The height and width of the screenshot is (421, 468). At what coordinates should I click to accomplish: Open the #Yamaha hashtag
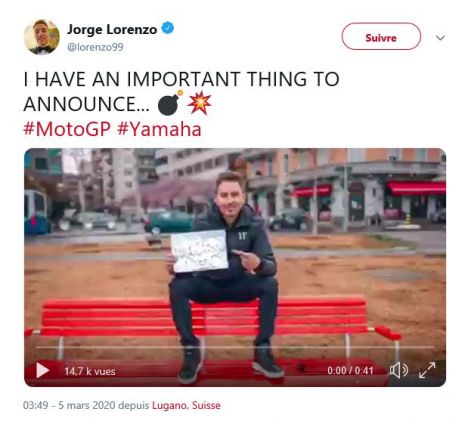tap(159, 129)
